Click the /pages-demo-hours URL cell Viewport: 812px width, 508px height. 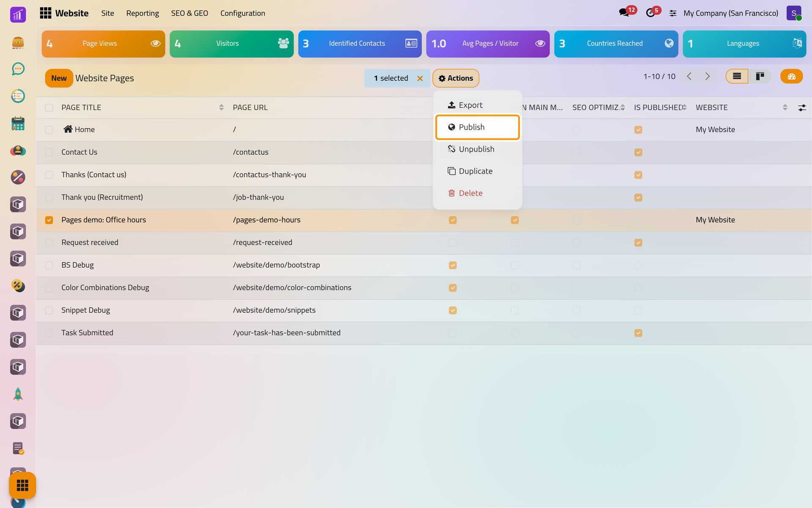[x=266, y=220]
